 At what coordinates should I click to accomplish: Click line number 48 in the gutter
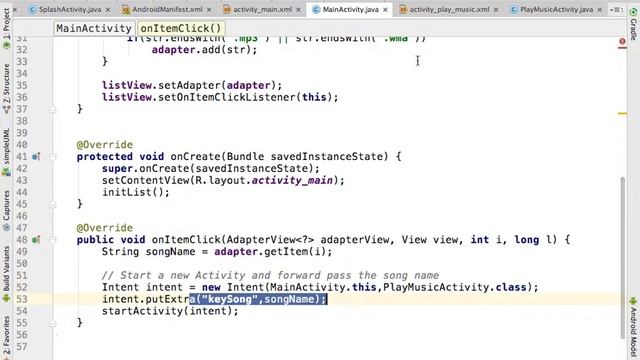pyautogui.click(x=22, y=240)
